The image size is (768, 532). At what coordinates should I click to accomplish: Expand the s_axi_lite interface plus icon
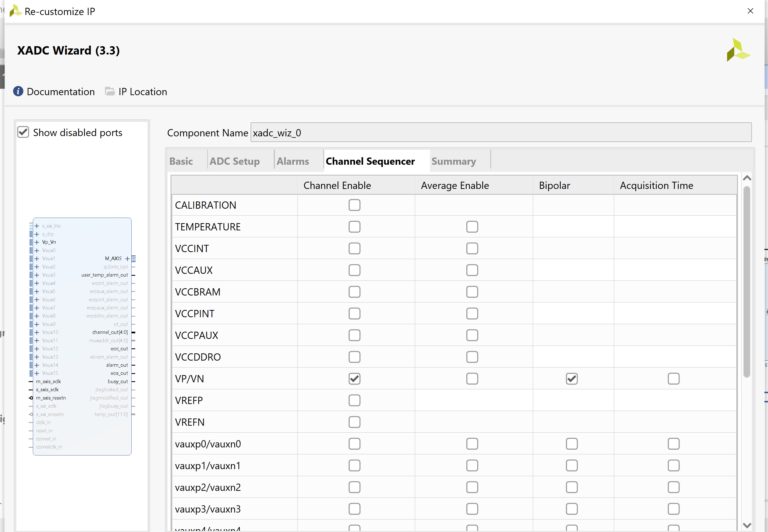click(37, 226)
